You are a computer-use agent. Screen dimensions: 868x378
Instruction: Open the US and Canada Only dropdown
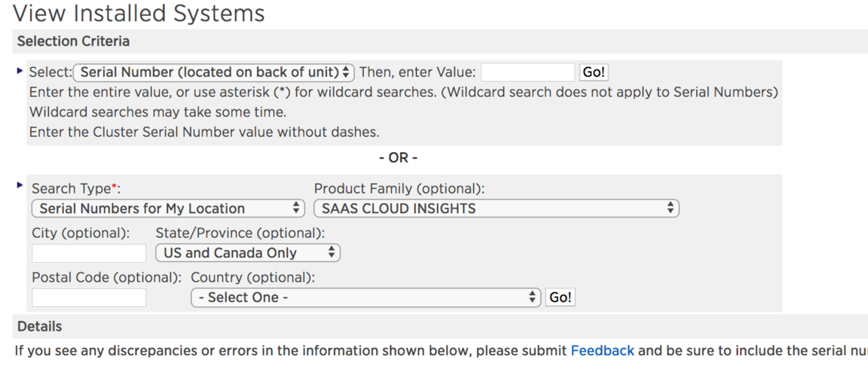click(x=248, y=253)
